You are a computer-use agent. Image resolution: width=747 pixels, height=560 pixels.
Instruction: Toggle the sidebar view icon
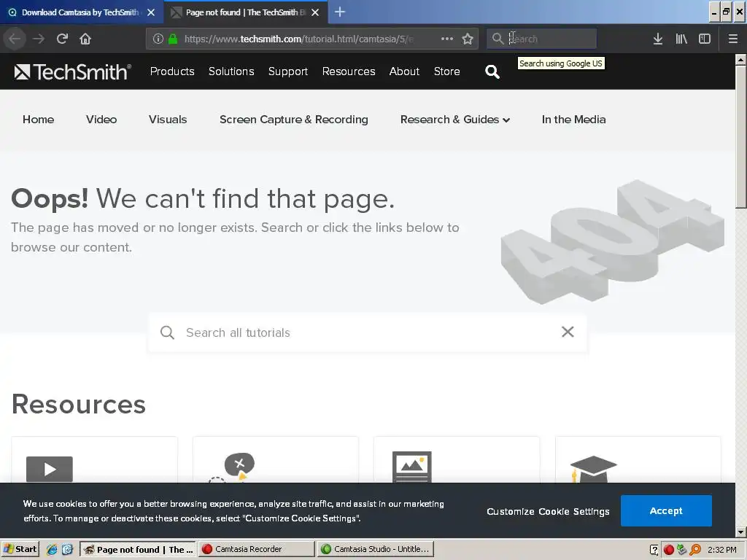click(x=705, y=39)
